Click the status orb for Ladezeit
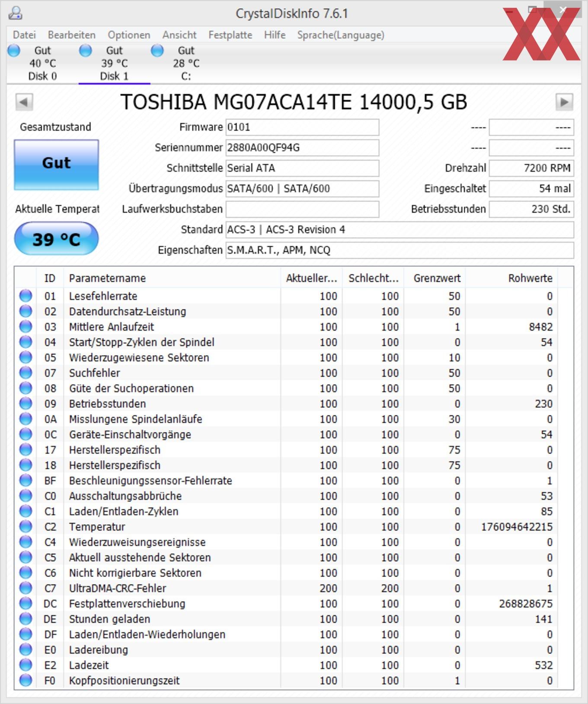 26,665
